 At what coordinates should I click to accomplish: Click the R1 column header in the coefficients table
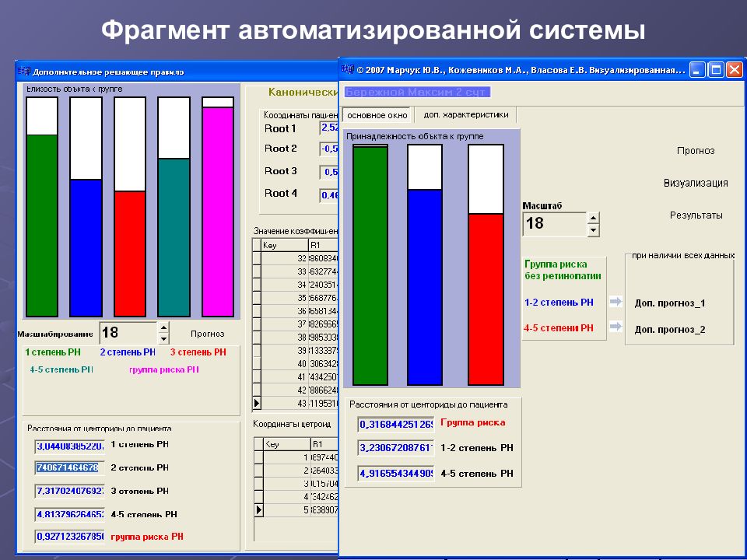pos(324,245)
